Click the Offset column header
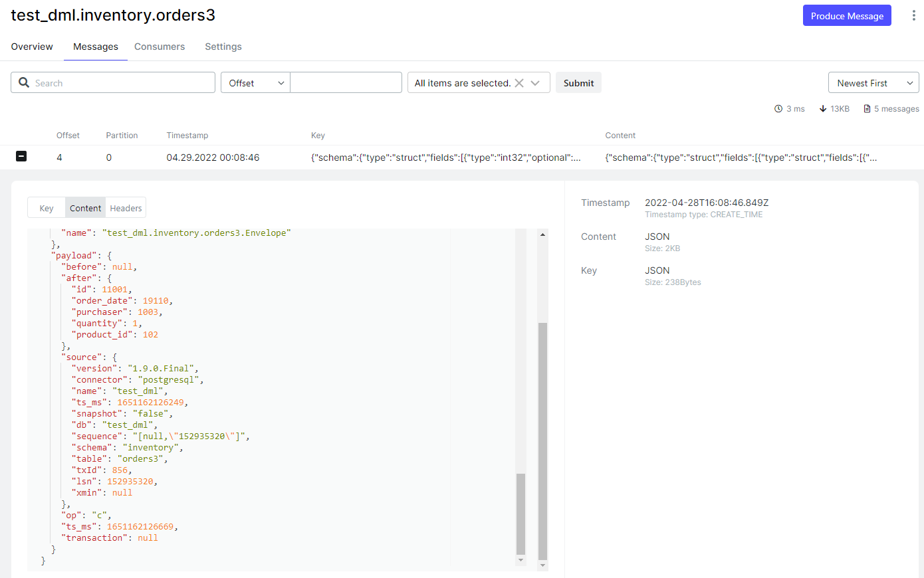Viewport: 924px width, 578px height. pos(68,135)
